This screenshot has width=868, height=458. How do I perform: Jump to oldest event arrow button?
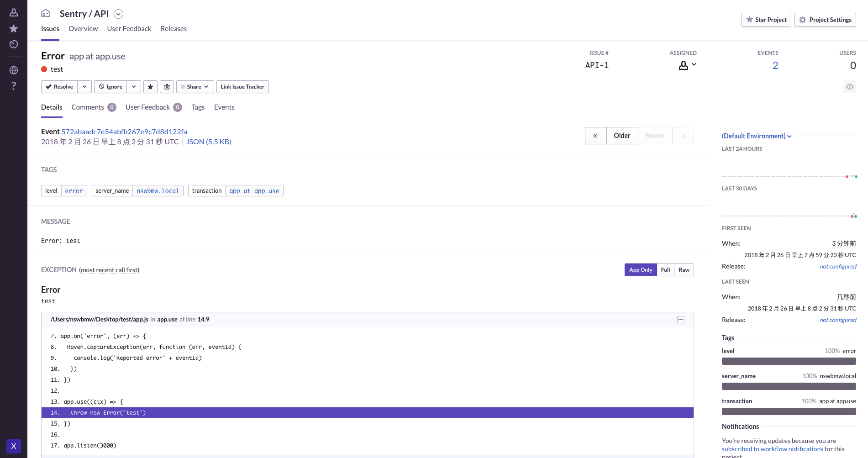click(x=595, y=136)
